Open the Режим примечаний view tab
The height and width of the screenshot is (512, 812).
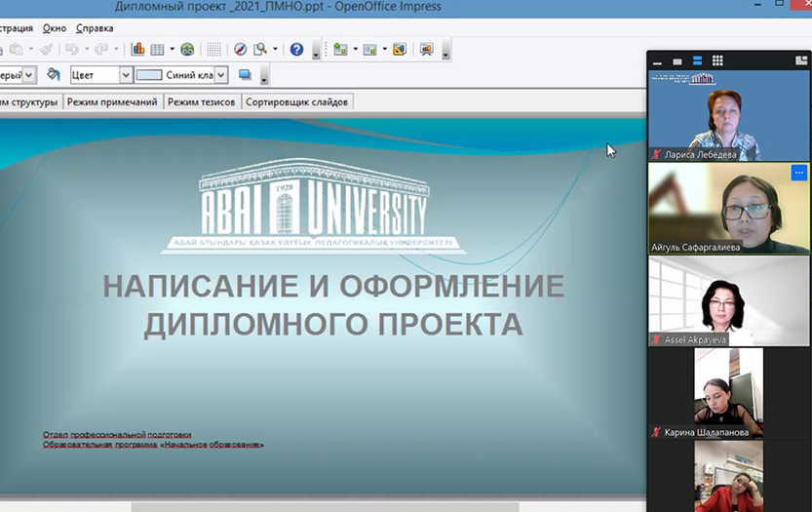click(x=112, y=101)
